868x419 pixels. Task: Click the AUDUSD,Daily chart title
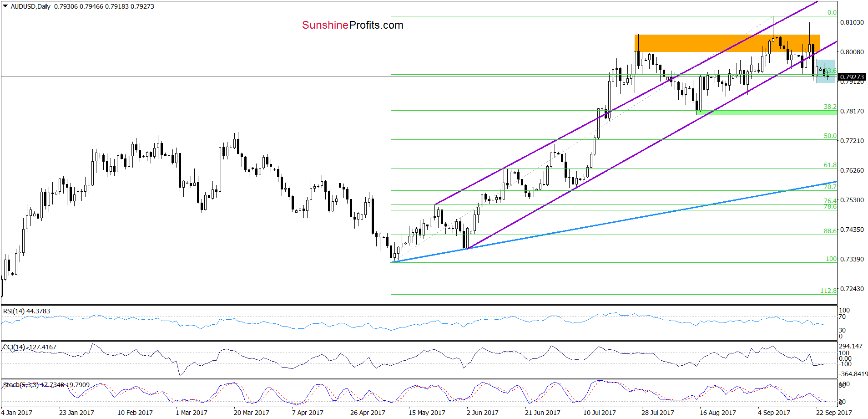(30, 6)
